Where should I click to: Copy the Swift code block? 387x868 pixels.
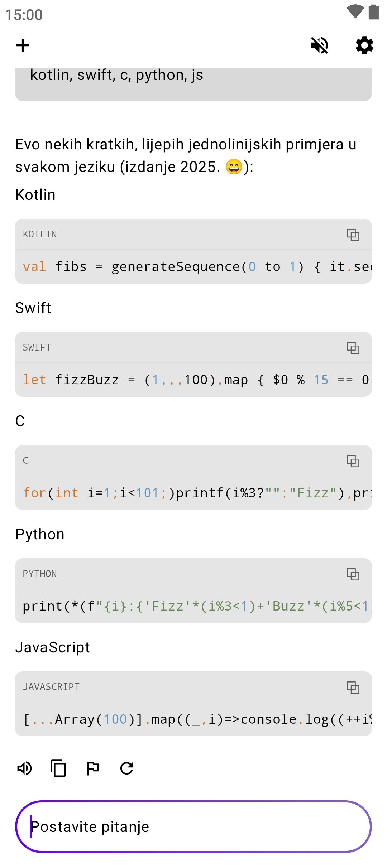click(353, 348)
